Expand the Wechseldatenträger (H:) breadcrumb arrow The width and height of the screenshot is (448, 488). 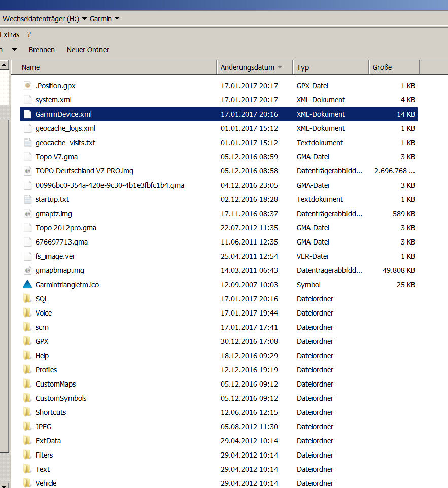click(x=83, y=19)
